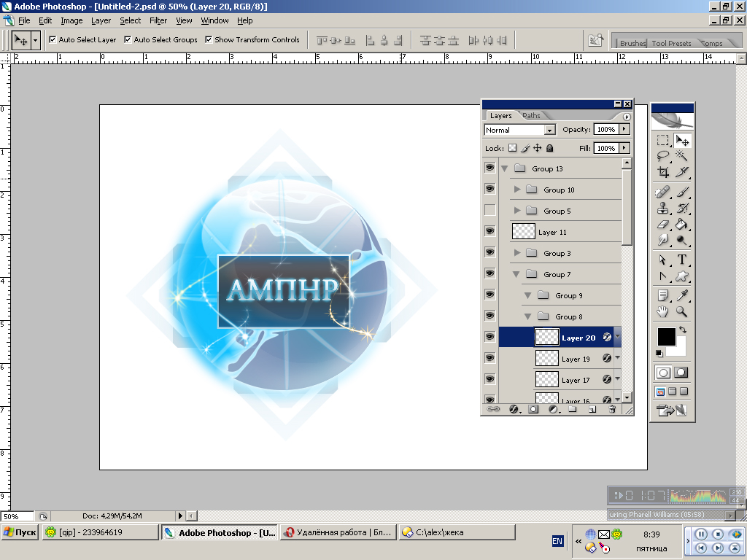Hide Layer 11 with eye icon

pos(489,232)
